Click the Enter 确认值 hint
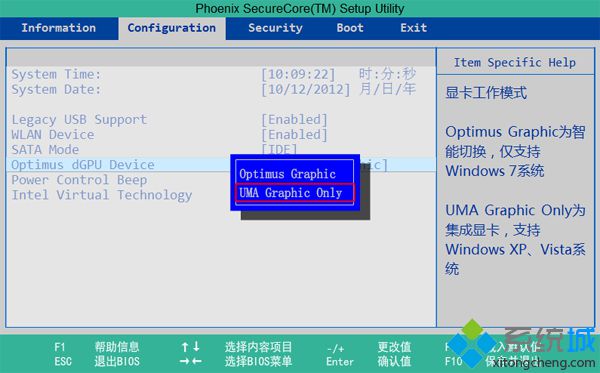Screen dimensions: 600x373 pos(369,362)
